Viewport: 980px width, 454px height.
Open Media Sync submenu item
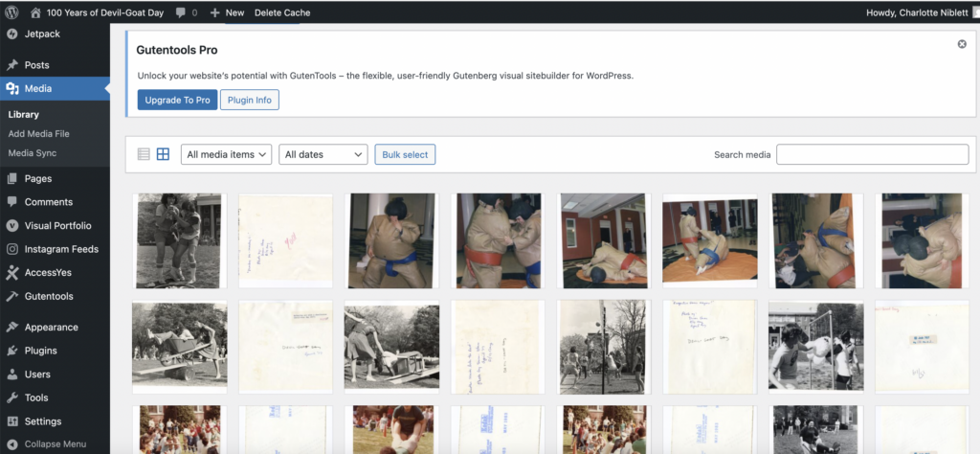[32, 153]
